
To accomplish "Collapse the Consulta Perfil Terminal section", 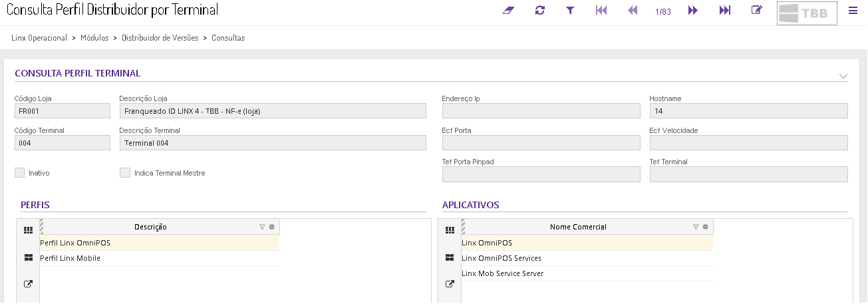I will click(843, 76).
